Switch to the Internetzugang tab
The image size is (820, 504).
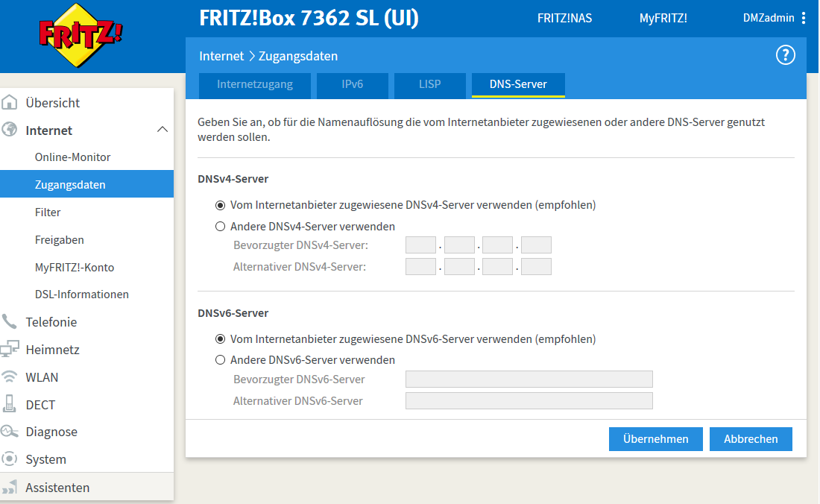pos(255,84)
